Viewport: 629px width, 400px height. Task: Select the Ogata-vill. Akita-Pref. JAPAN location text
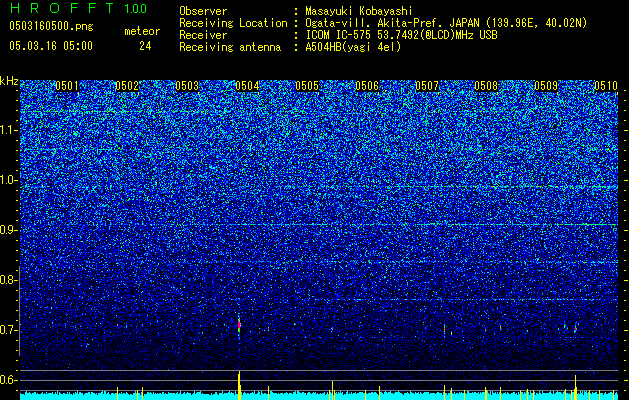(446, 23)
